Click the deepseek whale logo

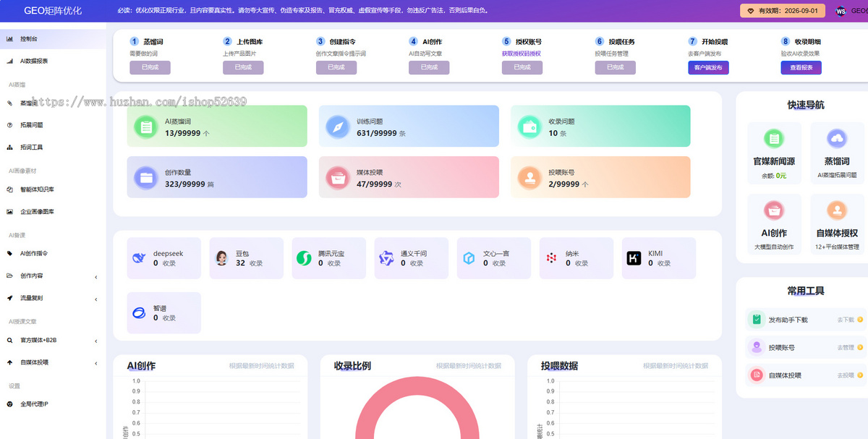click(140, 258)
